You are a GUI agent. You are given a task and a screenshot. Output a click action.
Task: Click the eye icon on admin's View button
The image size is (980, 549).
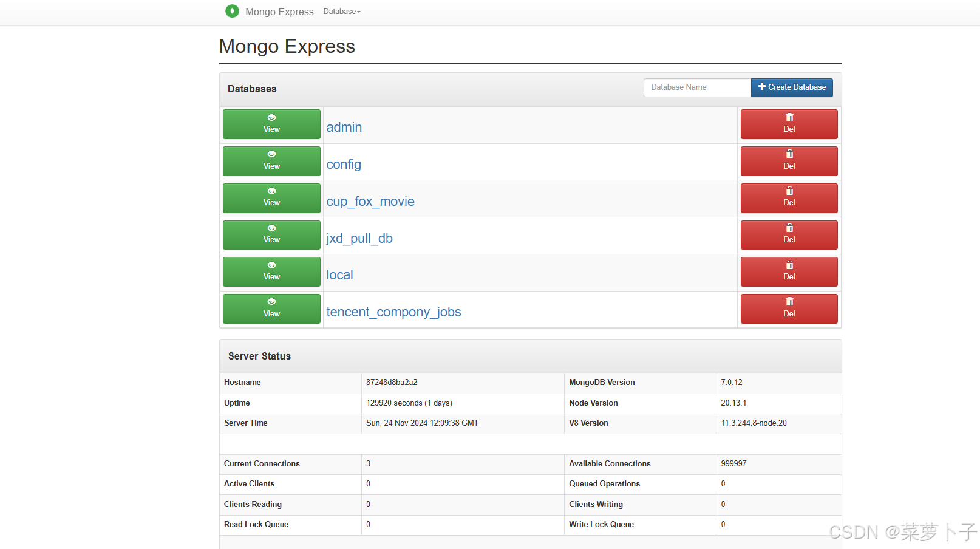pos(271,118)
